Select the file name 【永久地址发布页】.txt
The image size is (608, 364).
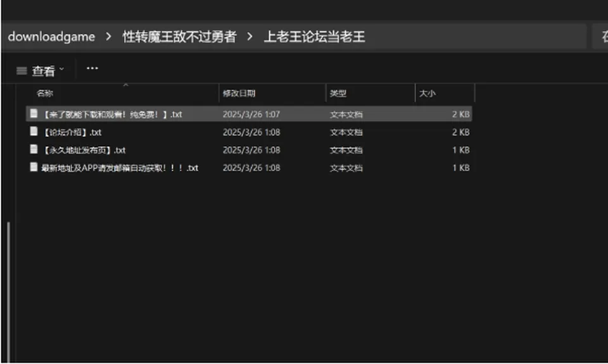pos(84,150)
